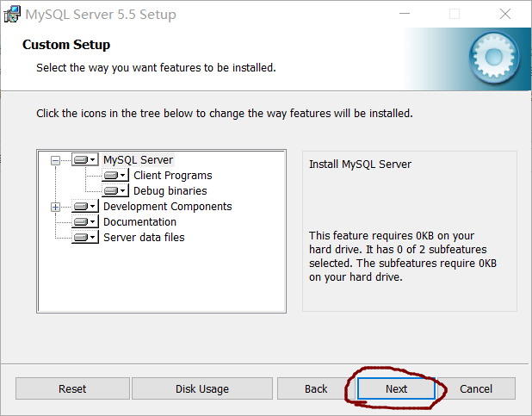This screenshot has height=416, width=532.
Task: Collapse the MySQL Server tree node
Action: tap(56, 160)
